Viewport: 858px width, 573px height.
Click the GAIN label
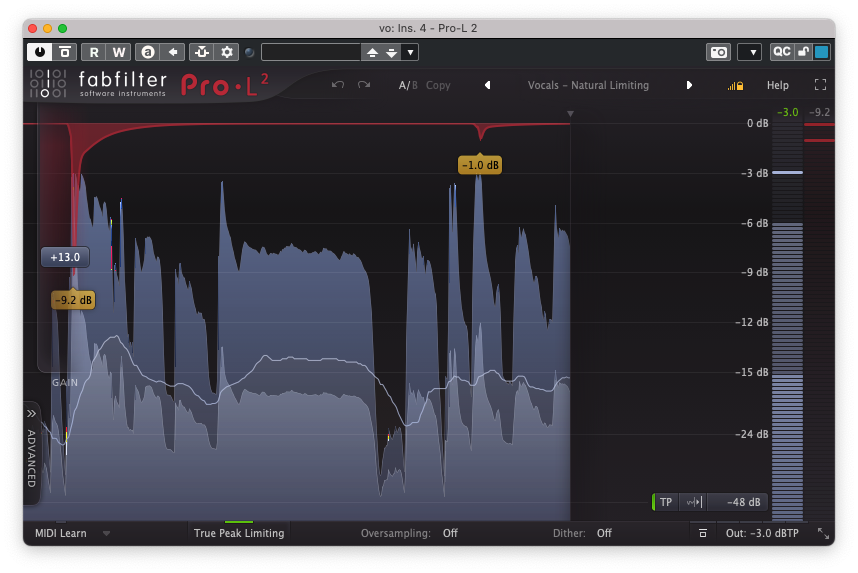(x=65, y=383)
